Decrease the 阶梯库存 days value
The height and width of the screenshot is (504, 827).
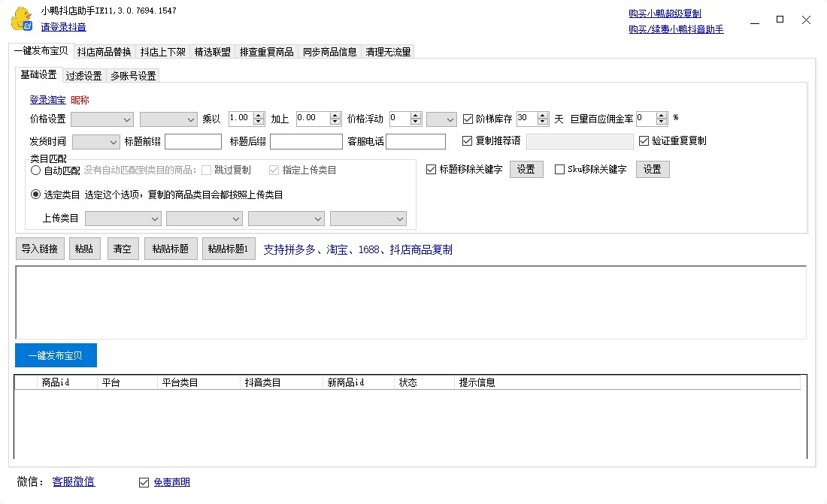[x=543, y=122]
